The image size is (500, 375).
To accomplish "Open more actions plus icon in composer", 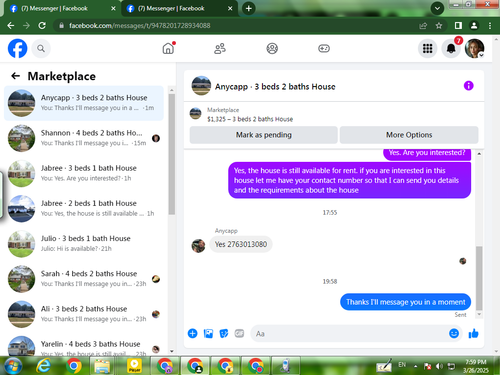I will (x=192, y=333).
